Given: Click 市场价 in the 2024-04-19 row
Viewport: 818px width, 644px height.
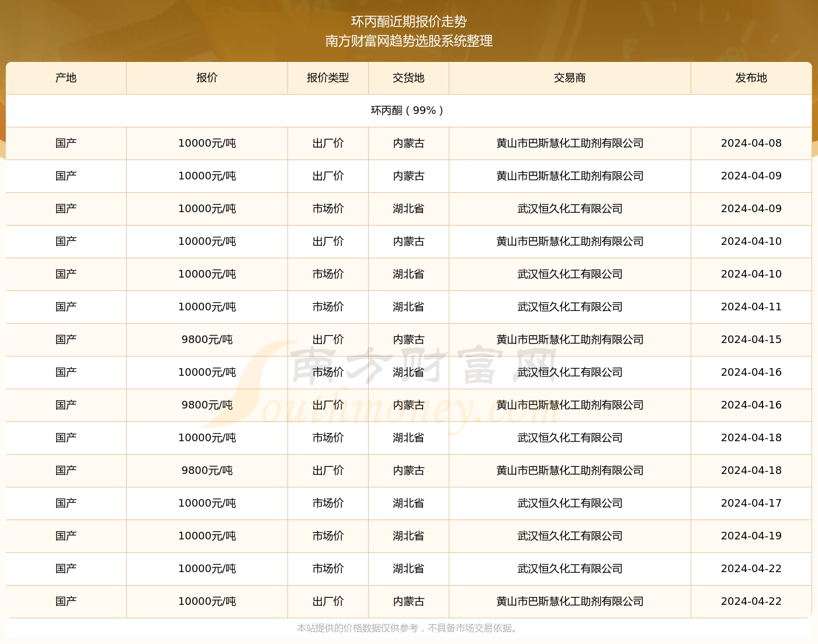Looking at the screenshot, I should pyautogui.click(x=328, y=536).
